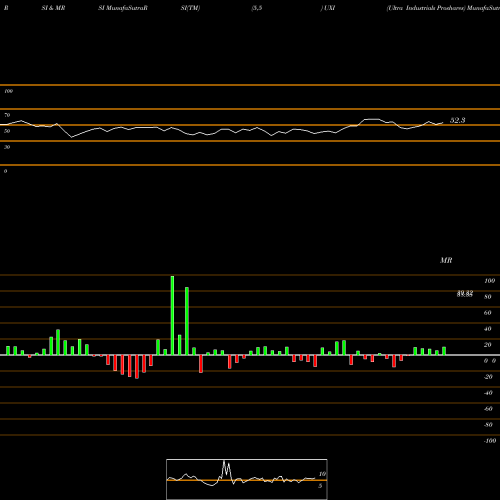500x500 pixels.
Task: Click the -60 label on the MR axis
Action: tap(488, 409)
